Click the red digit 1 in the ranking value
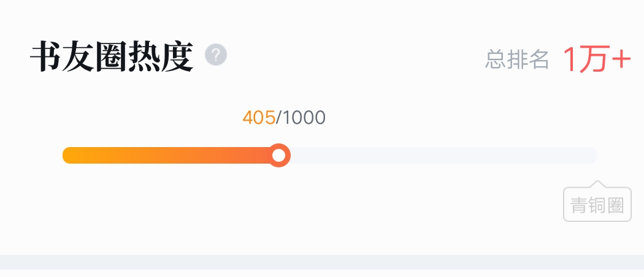Screen dimensions: 644x277 tap(569, 59)
